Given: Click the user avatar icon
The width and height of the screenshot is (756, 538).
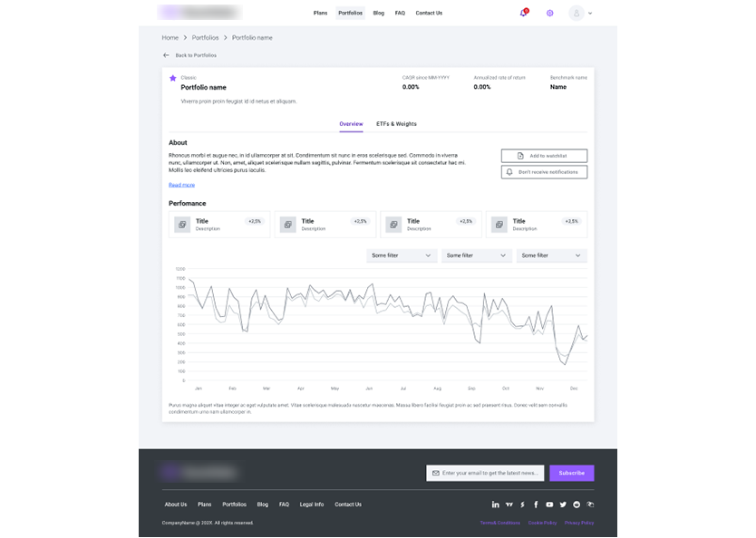Looking at the screenshot, I should [576, 14].
